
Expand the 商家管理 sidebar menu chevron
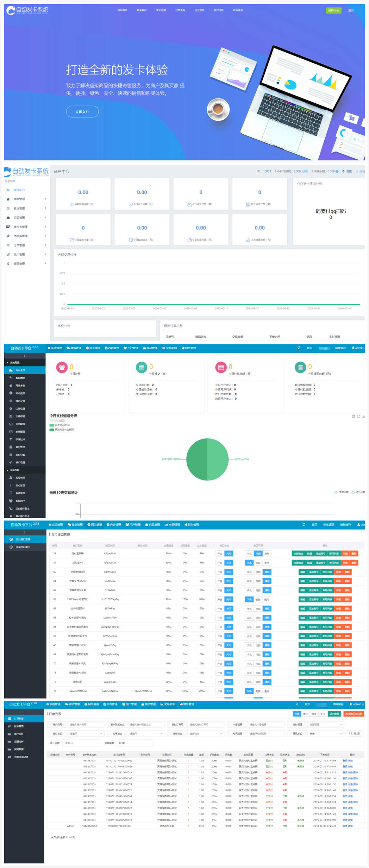[45, 199]
